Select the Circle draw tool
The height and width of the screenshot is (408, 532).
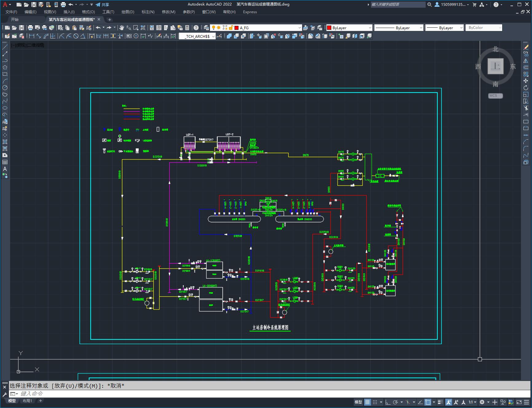pyautogui.click(x=5, y=88)
